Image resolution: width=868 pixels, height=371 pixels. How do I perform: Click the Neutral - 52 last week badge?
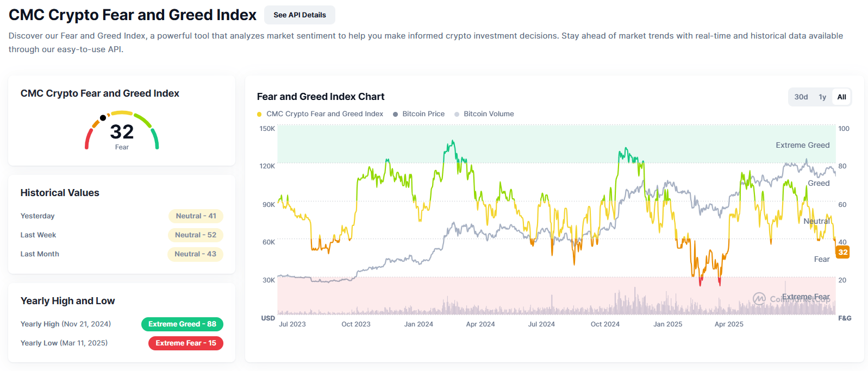[x=195, y=235]
